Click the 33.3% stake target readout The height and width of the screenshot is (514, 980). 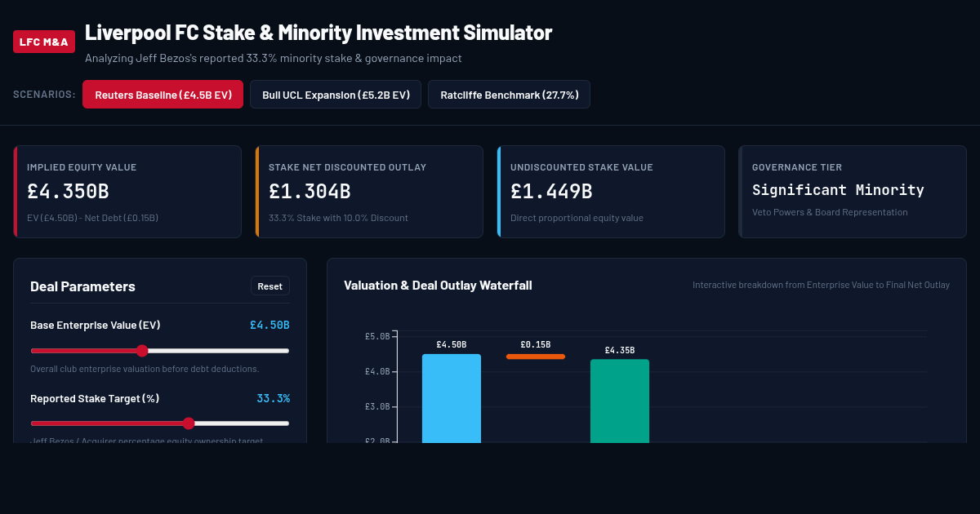(x=273, y=398)
